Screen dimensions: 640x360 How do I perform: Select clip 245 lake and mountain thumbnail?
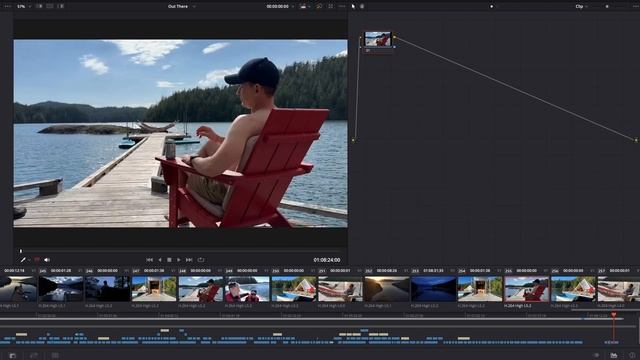pos(61,289)
